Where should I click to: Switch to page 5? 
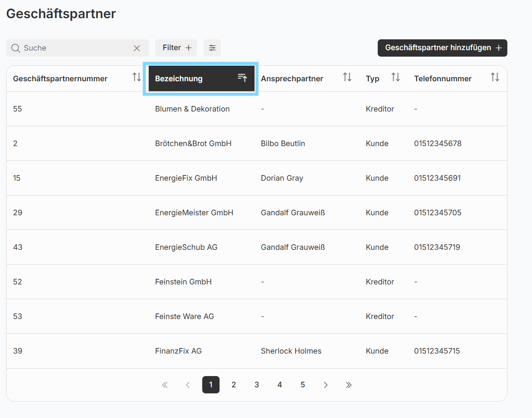303,385
